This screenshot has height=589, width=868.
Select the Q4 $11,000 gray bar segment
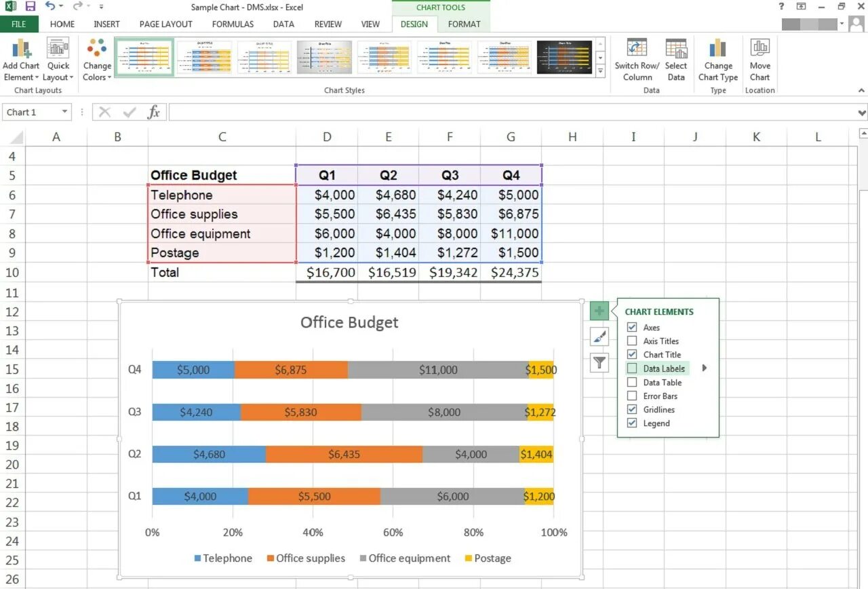[438, 370]
